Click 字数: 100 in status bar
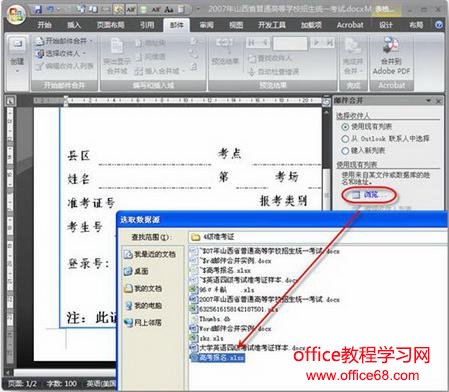 coord(61,384)
